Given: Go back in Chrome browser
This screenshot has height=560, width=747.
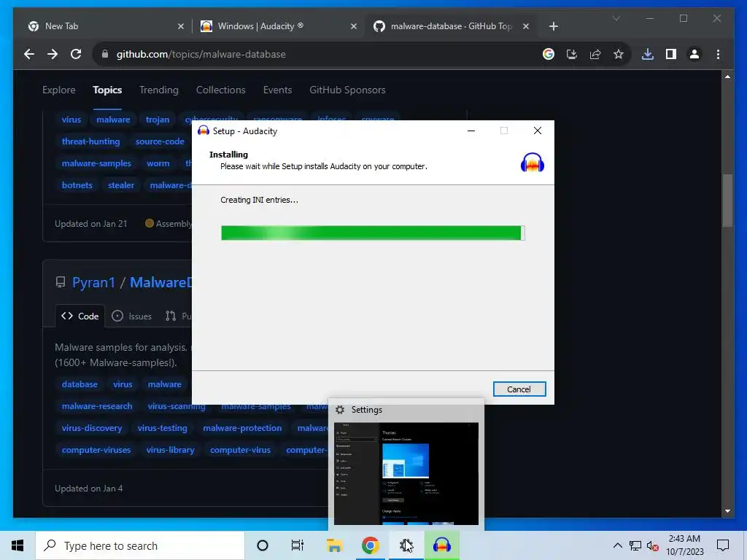Looking at the screenshot, I should (x=29, y=54).
